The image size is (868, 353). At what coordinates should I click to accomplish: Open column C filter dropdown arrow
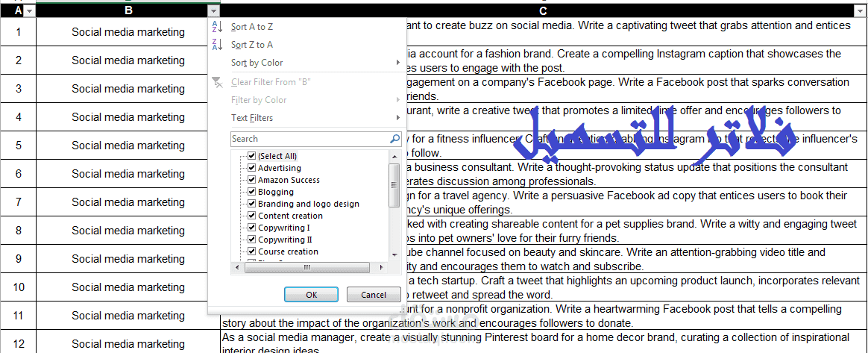click(x=861, y=11)
